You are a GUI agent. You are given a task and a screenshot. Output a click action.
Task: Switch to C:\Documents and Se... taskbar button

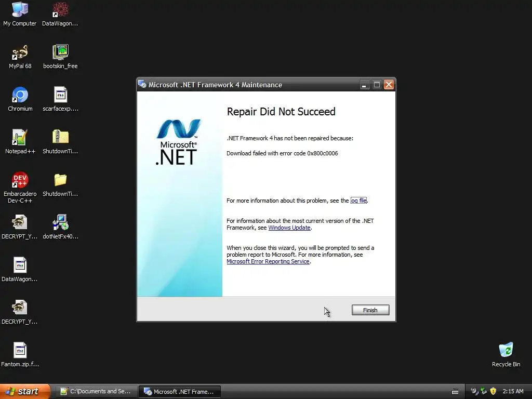(x=96, y=391)
